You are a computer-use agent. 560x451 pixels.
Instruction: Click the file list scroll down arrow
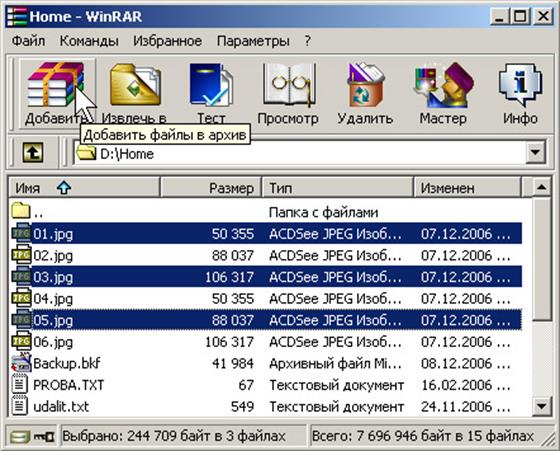(542, 406)
